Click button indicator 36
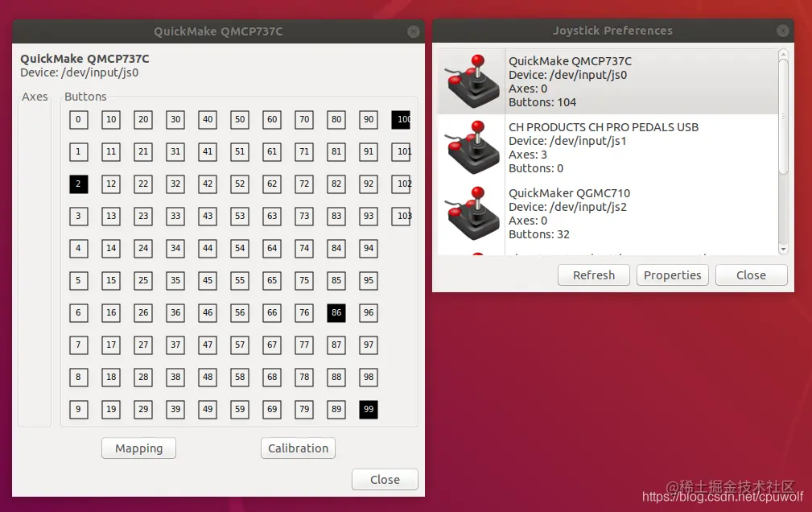The width and height of the screenshot is (812, 512). [x=175, y=313]
